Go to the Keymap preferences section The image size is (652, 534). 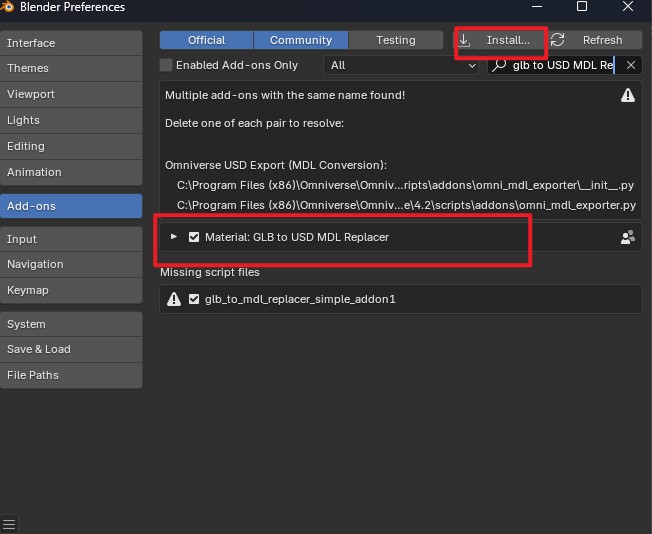(71, 290)
